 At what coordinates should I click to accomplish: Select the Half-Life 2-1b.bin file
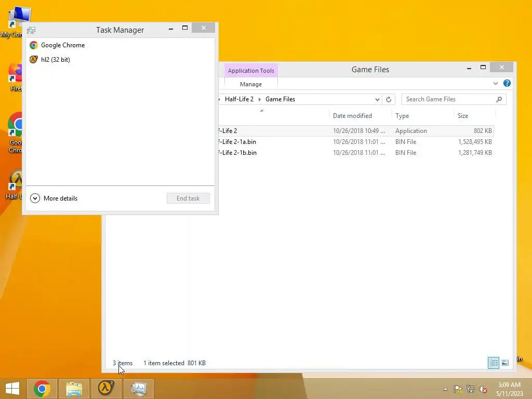click(356, 153)
